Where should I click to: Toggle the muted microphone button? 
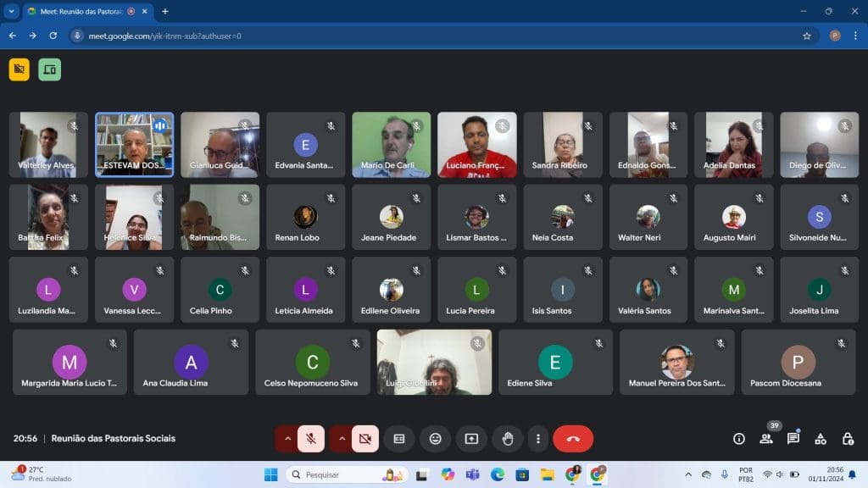click(311, 439)
